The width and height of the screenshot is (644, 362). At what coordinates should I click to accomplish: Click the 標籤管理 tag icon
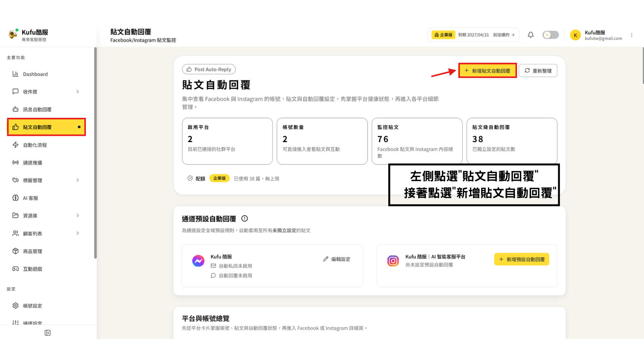coord(15,180)
